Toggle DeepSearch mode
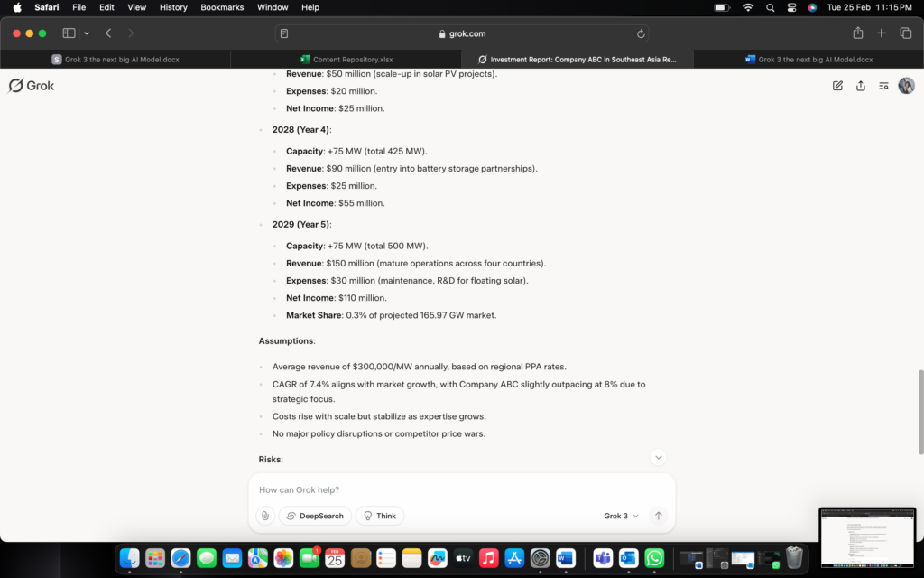The height and width of the screenshot is (578, 924). 315,516
